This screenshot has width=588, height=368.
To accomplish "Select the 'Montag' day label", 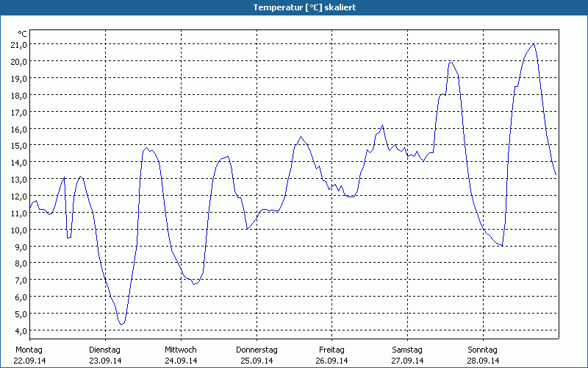I will coord(29,350).
